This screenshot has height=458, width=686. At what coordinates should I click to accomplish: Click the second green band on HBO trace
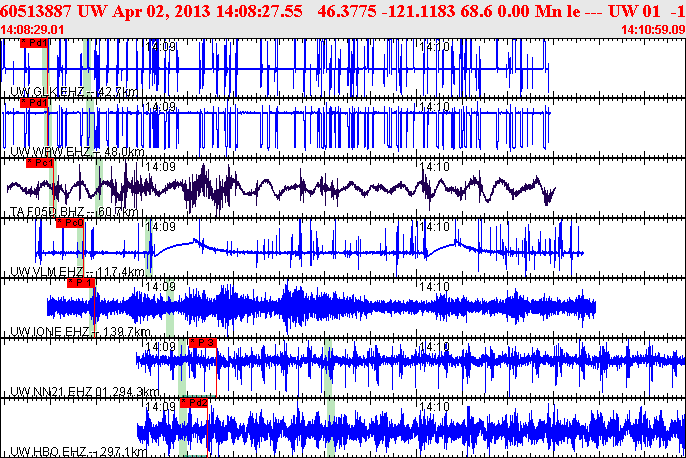click(x=331, y=429)
